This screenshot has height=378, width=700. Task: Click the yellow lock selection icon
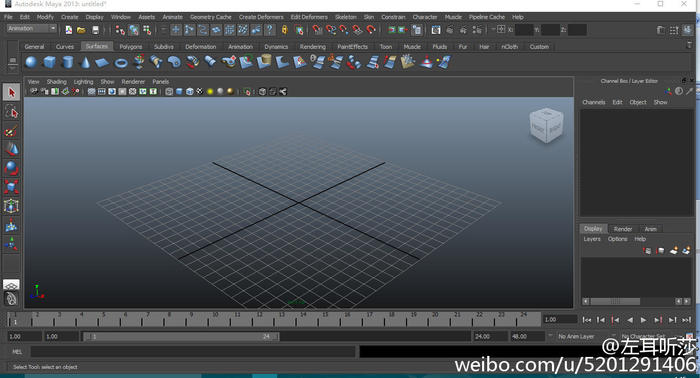(x=284, y=30)
